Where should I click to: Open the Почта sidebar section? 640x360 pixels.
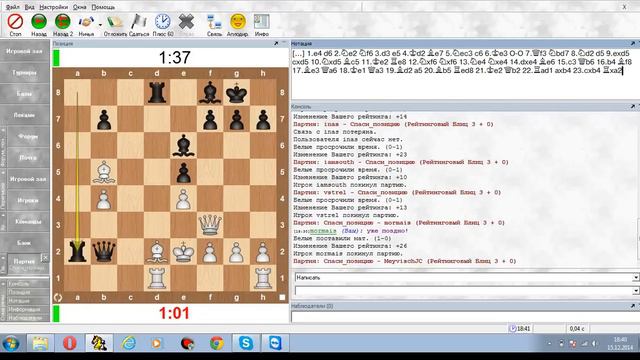(x=28, y=158)
